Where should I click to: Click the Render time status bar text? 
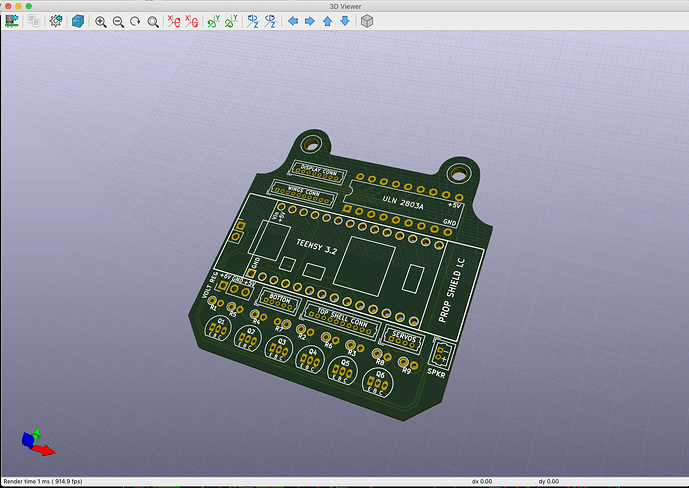pyautogui.click(x=43, y=481)
